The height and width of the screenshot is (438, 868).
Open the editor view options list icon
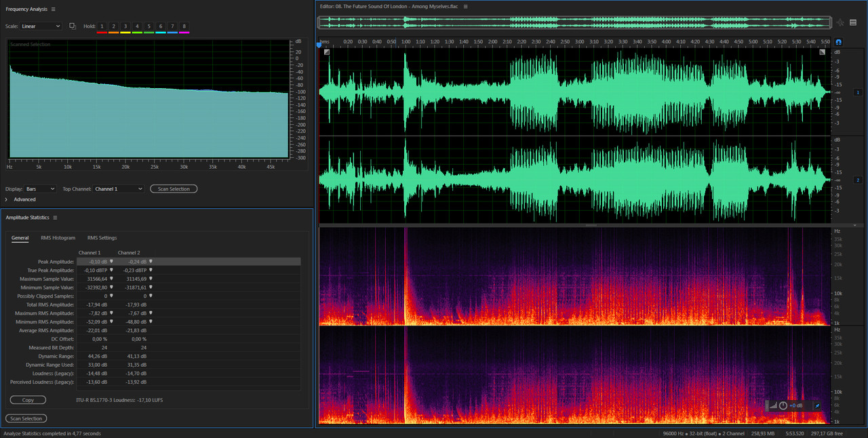[853, 22]
